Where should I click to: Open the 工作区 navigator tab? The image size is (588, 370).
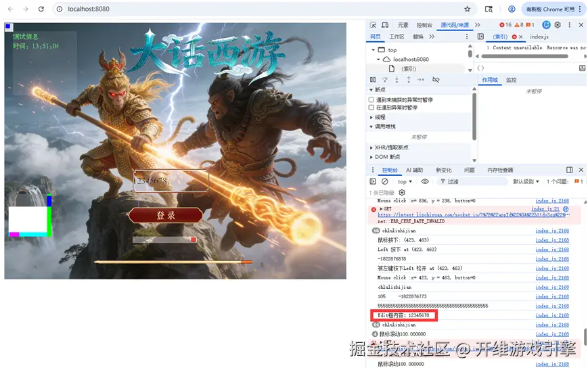point(397,37)
